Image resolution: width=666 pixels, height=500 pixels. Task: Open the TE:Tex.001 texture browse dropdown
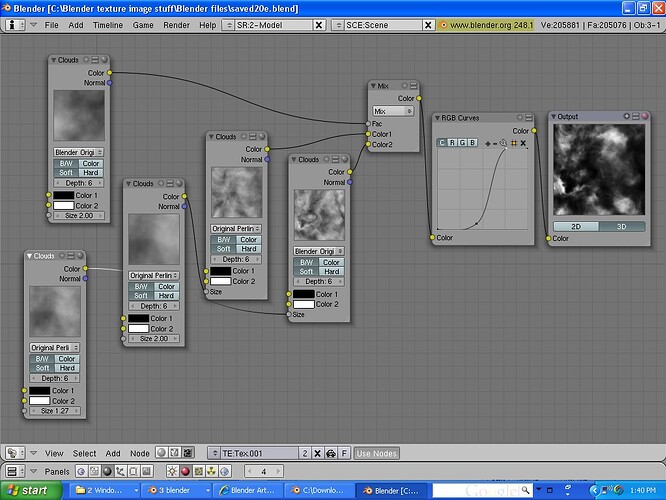[214, 453]
